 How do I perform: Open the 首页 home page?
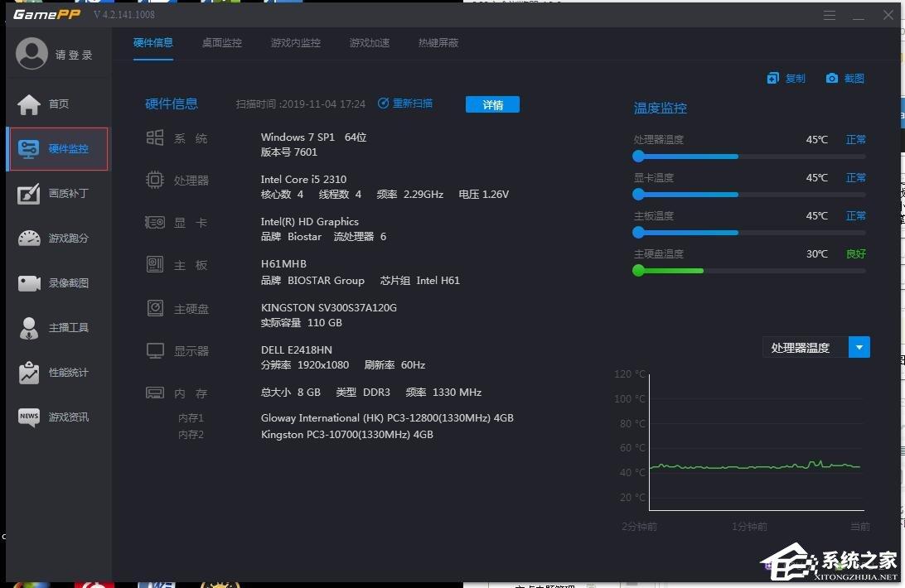point(58,104)
